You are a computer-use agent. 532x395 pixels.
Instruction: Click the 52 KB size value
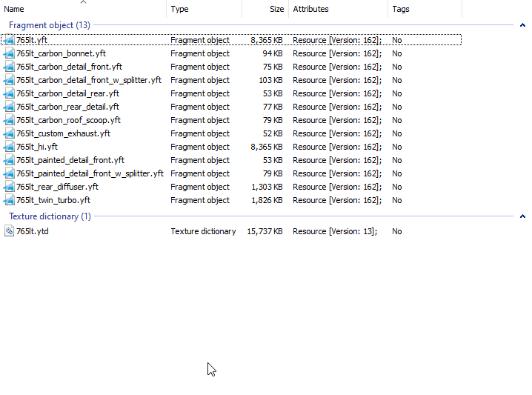(273, 133)
